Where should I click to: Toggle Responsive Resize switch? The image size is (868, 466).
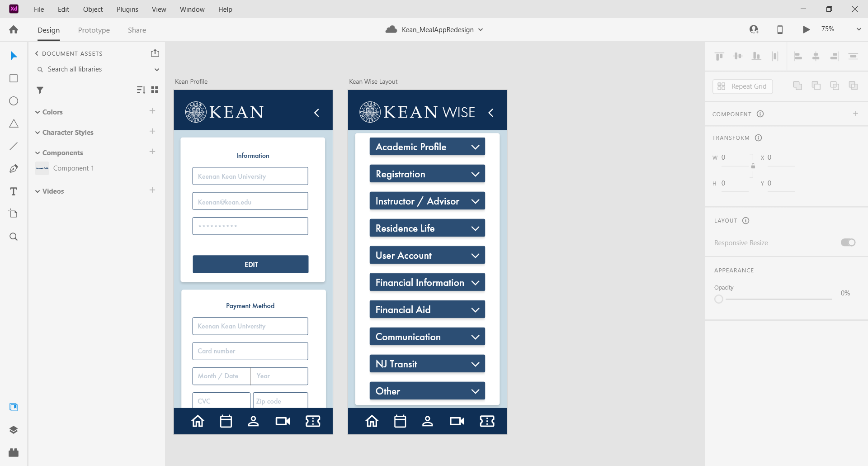[x=848, y=243]
